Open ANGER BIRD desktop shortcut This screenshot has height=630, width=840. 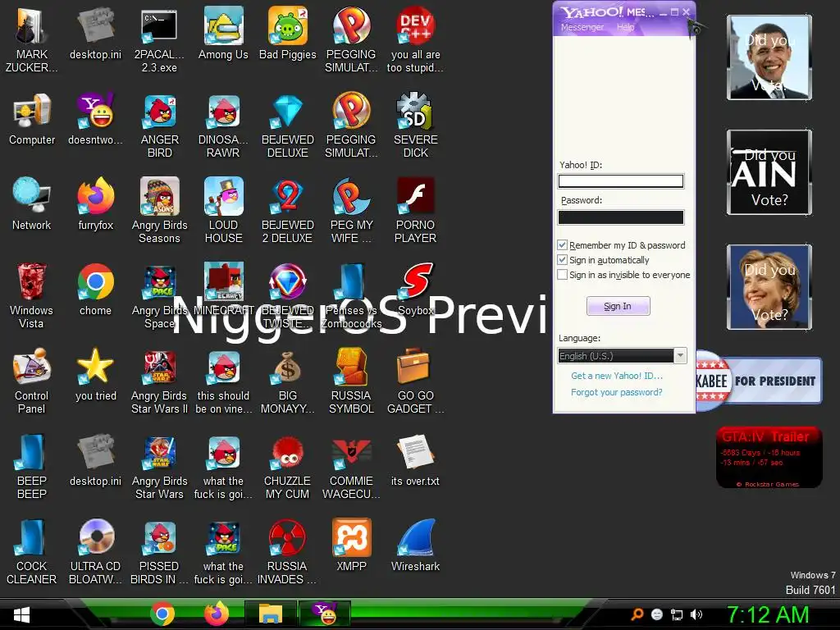160,126
